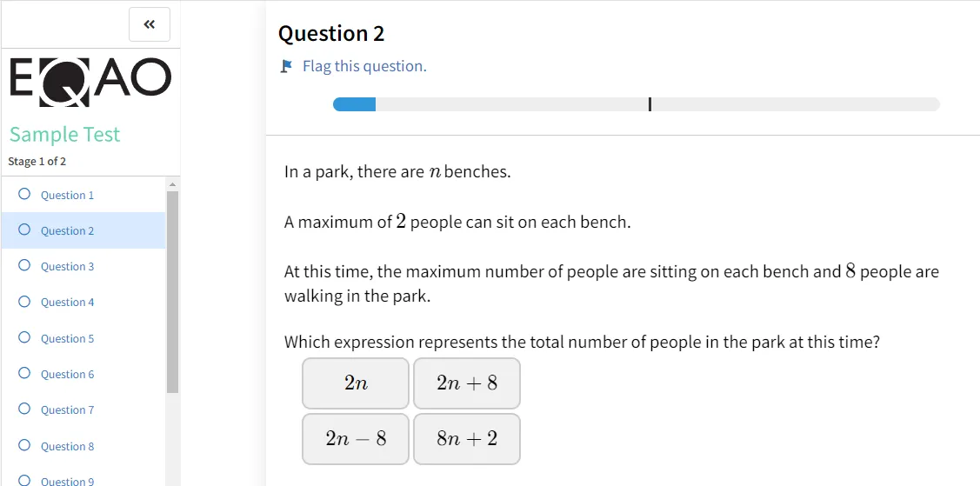Pick the answer 2n − 8
This screenshot has height=486, width=980.
[356, 439]
